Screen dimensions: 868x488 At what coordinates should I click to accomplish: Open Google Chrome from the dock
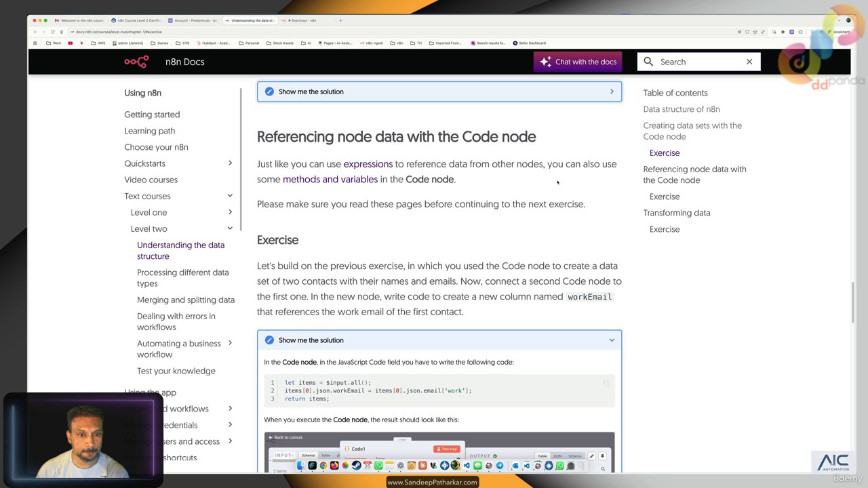click(323, 466)
